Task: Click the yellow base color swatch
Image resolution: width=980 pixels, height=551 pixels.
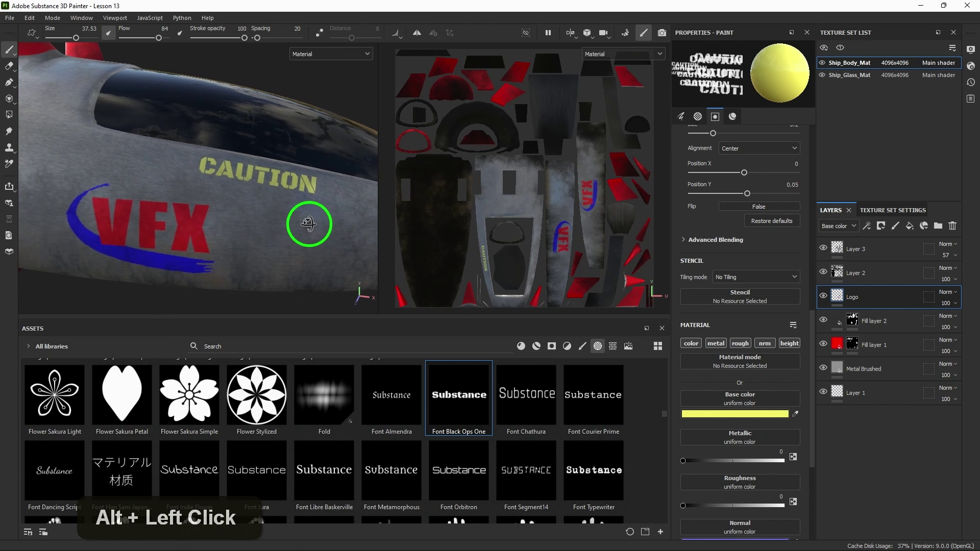Action: point(735,414)
